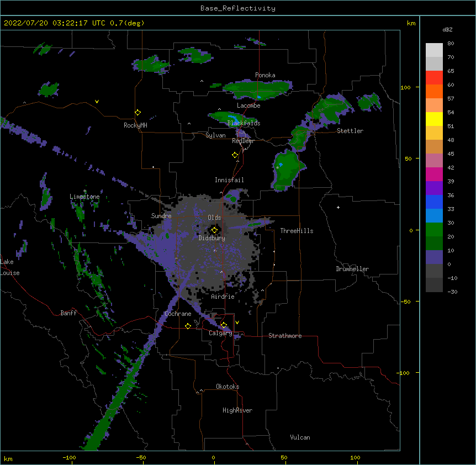Image resolution: width=476 pixels, height=465 pixels.
Task: Click the Sundre town label
Action: pos(161,216)
